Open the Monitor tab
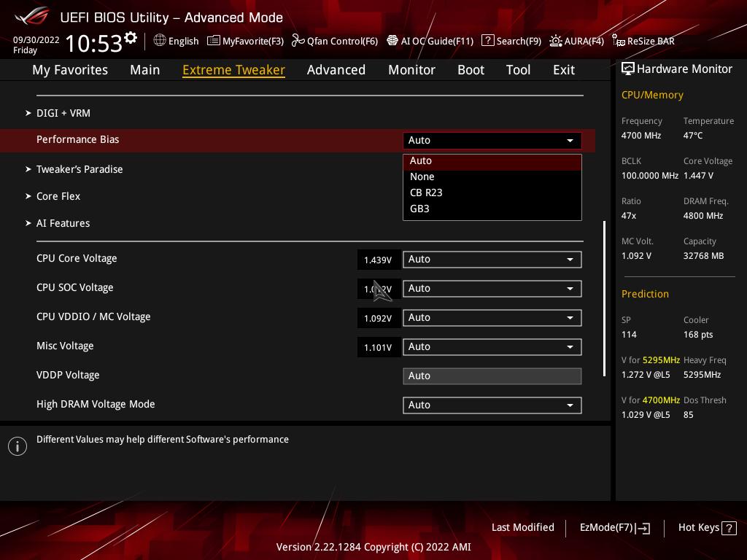The image size is (747, 560). (411, 70)
